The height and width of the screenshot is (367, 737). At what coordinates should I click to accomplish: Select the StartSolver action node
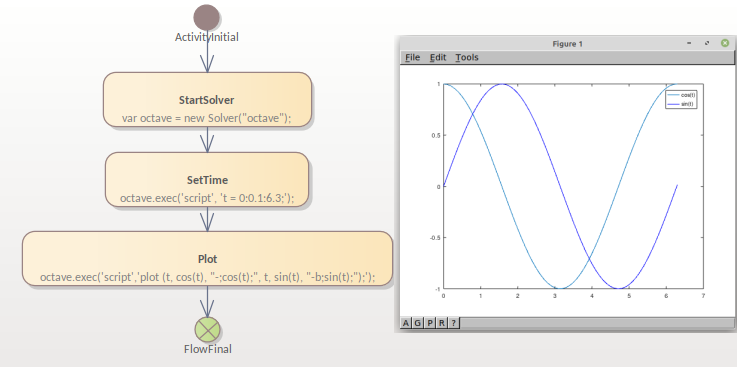pos(207,100)
